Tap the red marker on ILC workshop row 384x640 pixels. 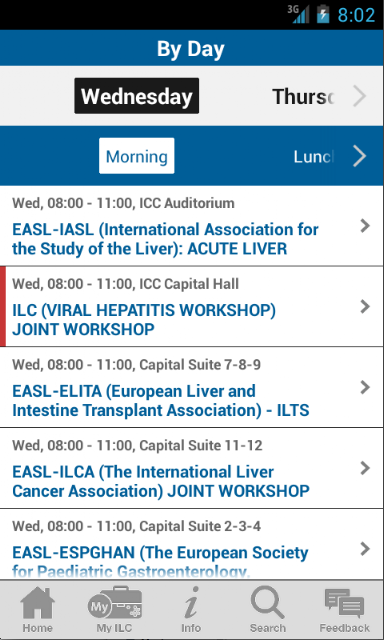[x=3, y=307]
